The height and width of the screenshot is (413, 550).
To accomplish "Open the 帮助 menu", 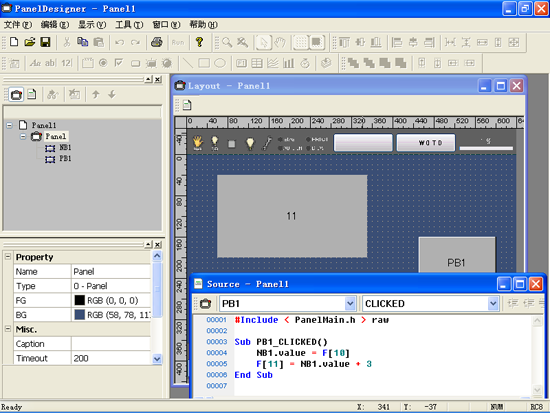I will click(203, 25).
